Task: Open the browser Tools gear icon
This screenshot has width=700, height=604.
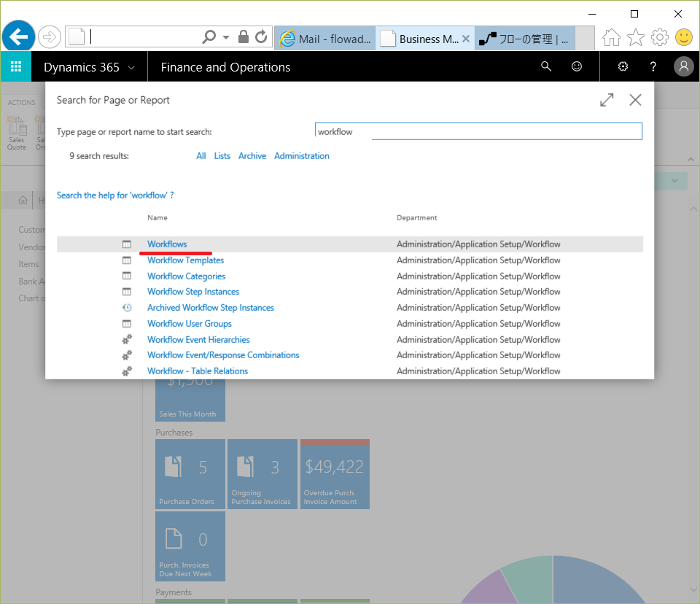Action: (659, 37)
